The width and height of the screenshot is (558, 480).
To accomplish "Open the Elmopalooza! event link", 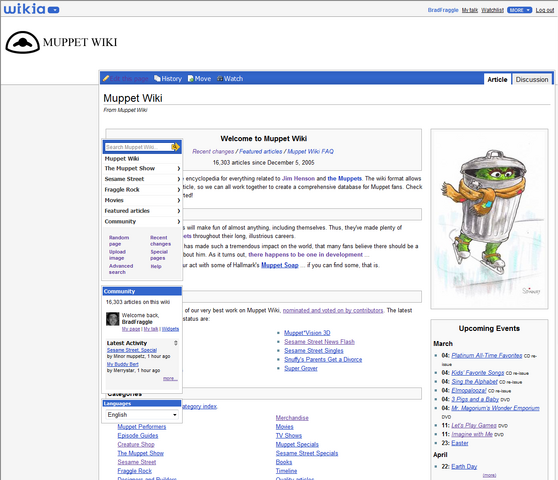I will click(x=469, y=391).
